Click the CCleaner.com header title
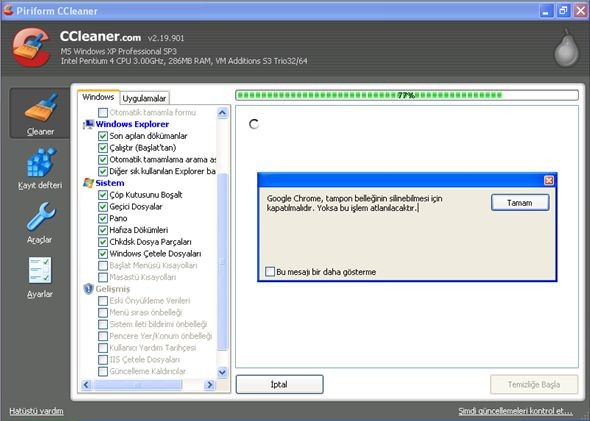Image resolution: width=590 pixels, height=421 pixels. tap(100, 36)
